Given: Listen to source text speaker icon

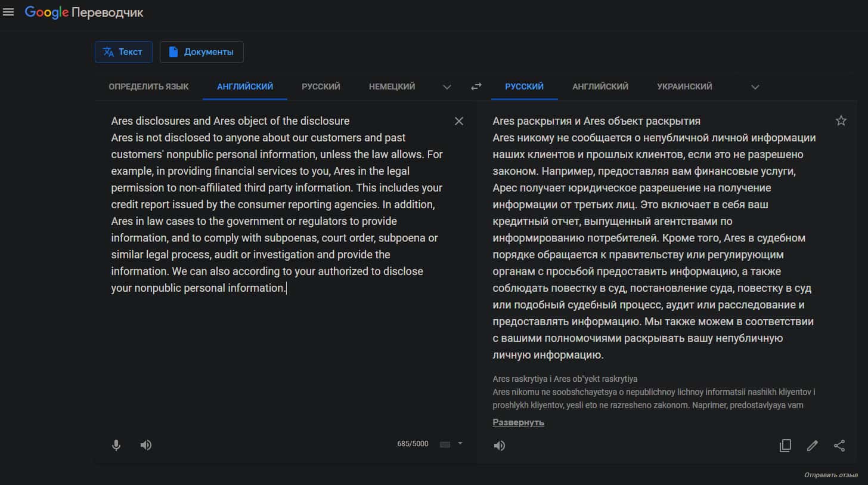Looking at the screenshot, I should [x=146, y=445].
